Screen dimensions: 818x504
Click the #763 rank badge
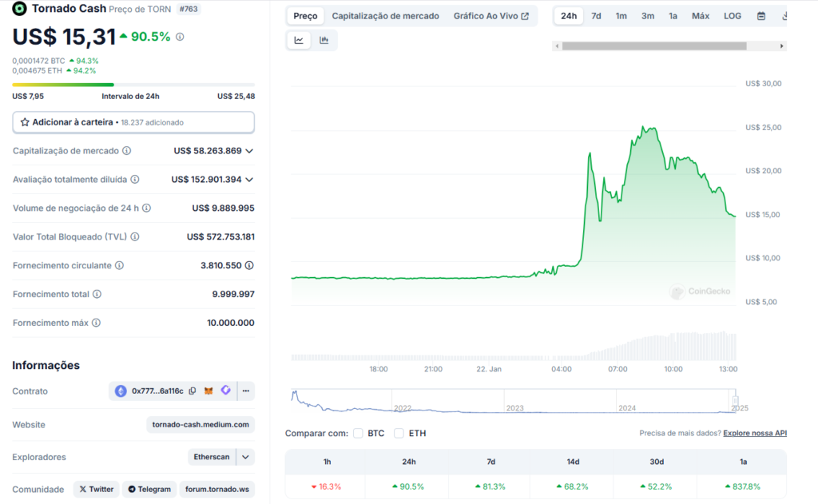(189, 9)
